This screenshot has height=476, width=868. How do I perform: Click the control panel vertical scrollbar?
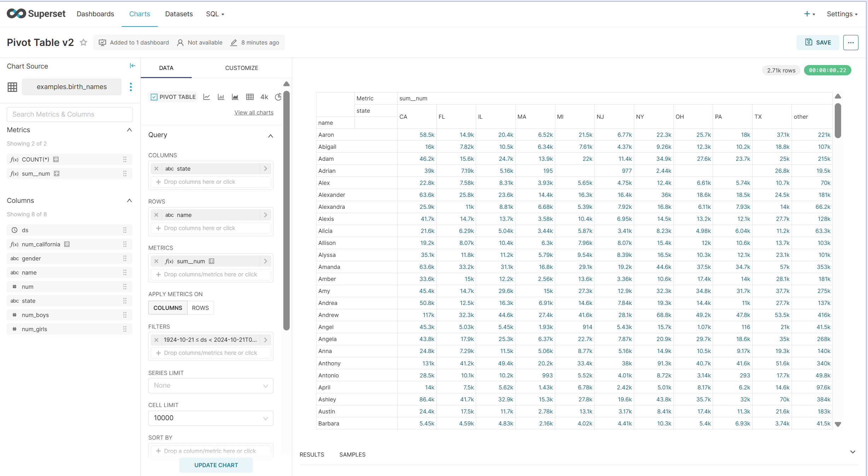(287, 211)
